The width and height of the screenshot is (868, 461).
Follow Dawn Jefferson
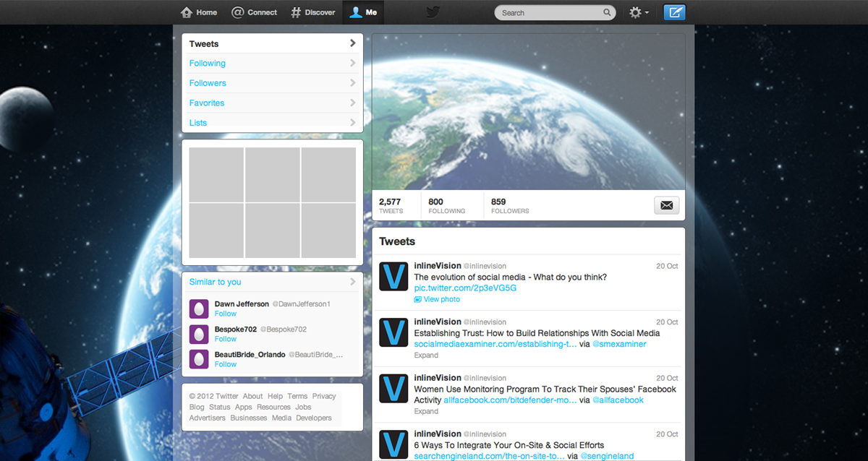[x=225, y=314]
